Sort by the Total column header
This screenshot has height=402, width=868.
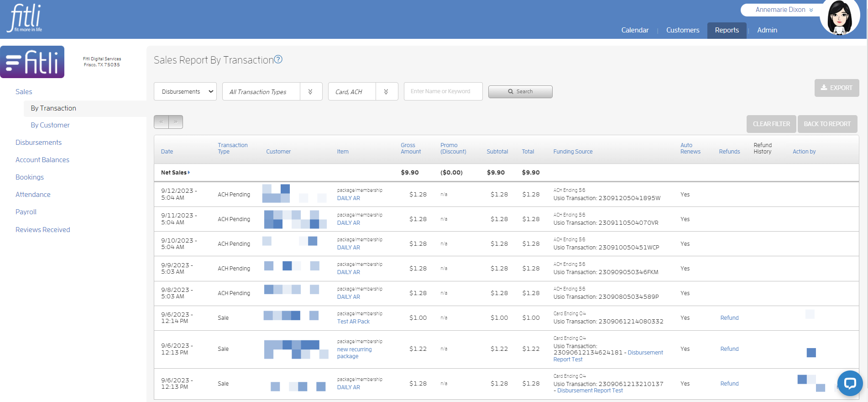tap(528, 152)
